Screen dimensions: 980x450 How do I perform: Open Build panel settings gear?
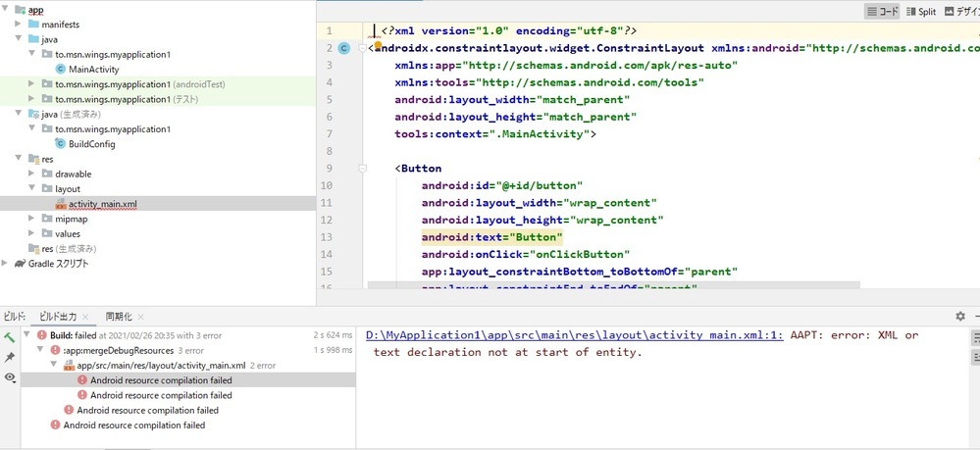[x=960, y=317]
